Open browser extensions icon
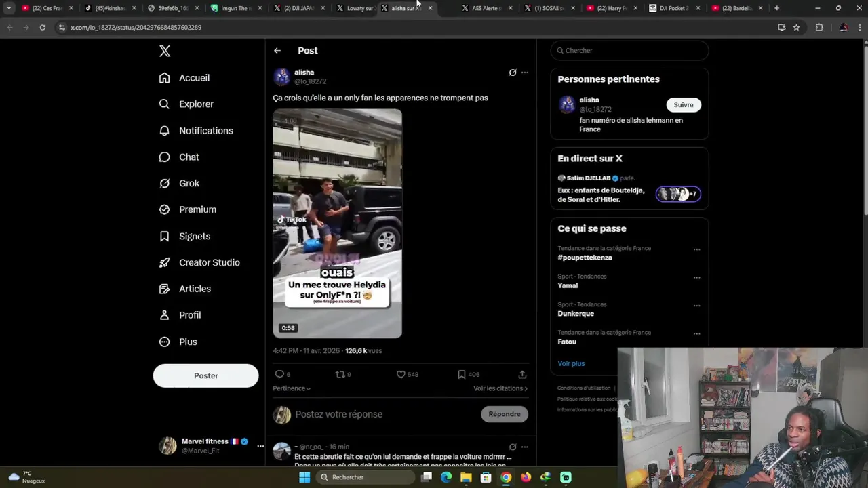The width and height of the screenshot is (868, 488). (819, 28)
